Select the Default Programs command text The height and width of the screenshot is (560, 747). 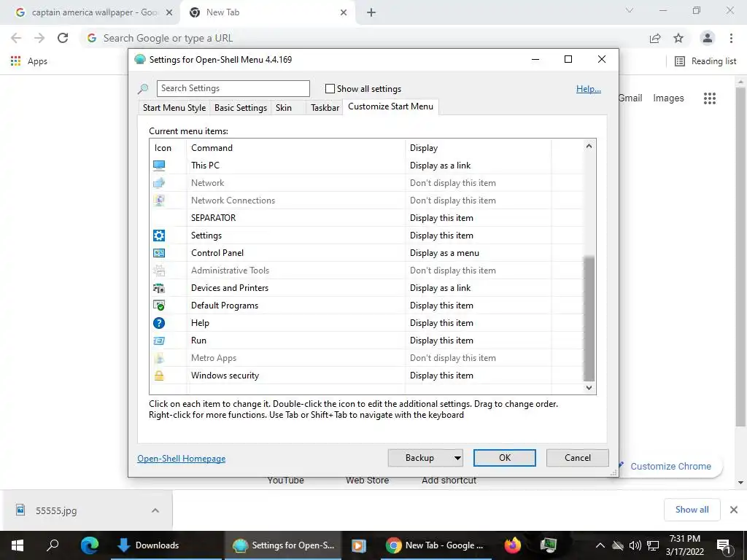coord(225,306)
